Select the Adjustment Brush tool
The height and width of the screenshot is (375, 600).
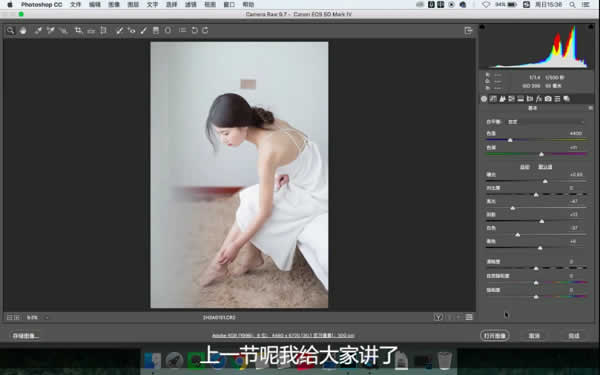coord(143,30)
